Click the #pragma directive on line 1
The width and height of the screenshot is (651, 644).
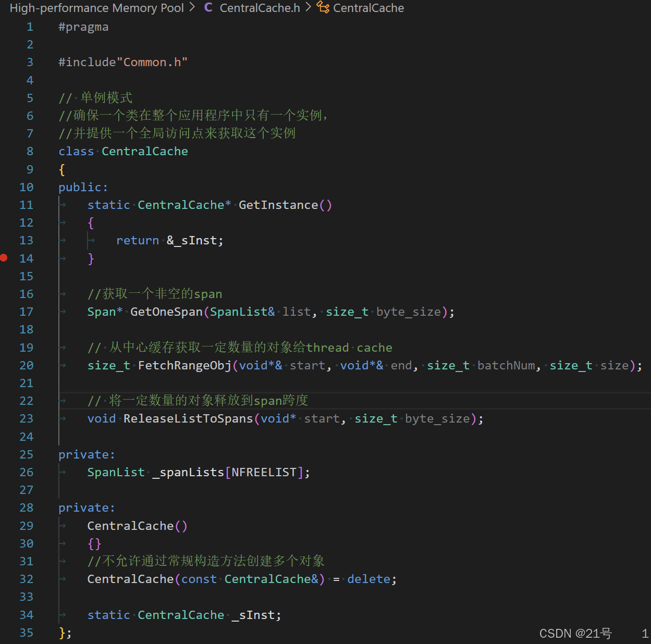[83, 27]
